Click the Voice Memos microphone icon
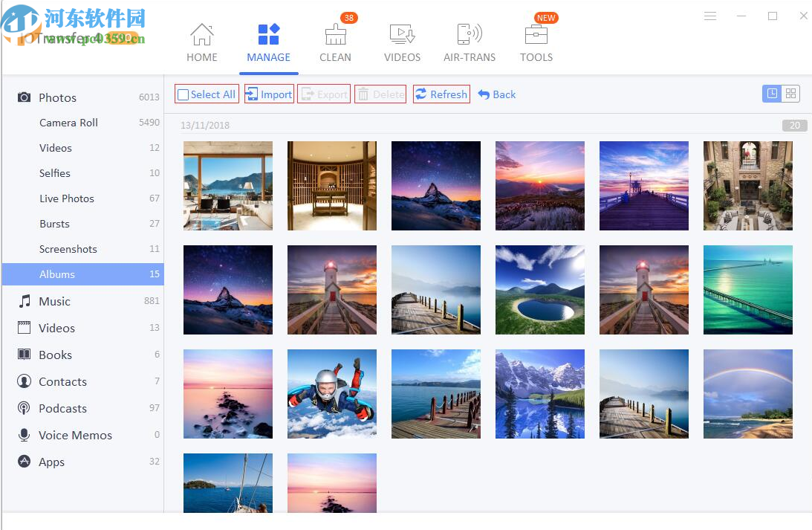Screen dimensions: 812x530 click(25, 435)
